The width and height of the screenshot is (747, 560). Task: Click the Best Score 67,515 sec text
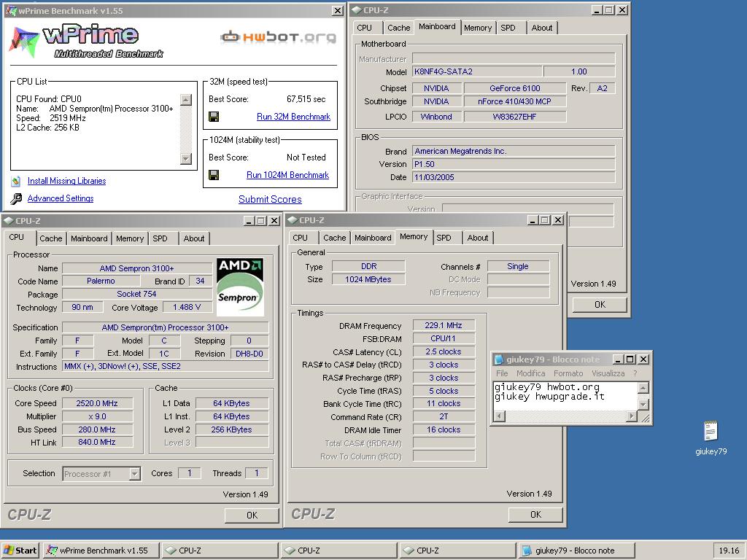[306, 99]
